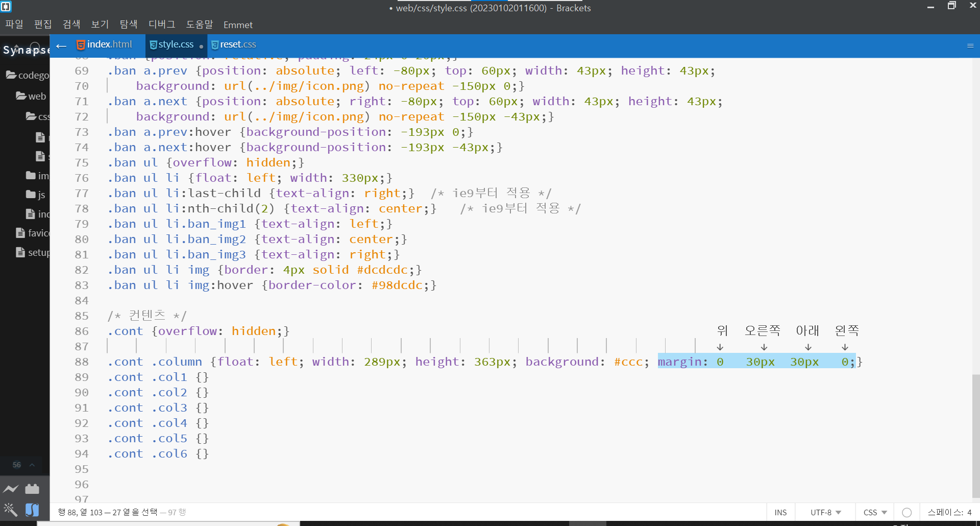
Task: Open the tab bar options menu icon
Action: pos(970,46)
